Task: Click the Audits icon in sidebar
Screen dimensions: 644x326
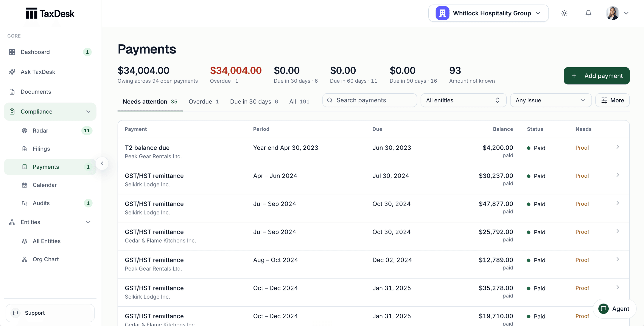Action: tap(25, 203)
